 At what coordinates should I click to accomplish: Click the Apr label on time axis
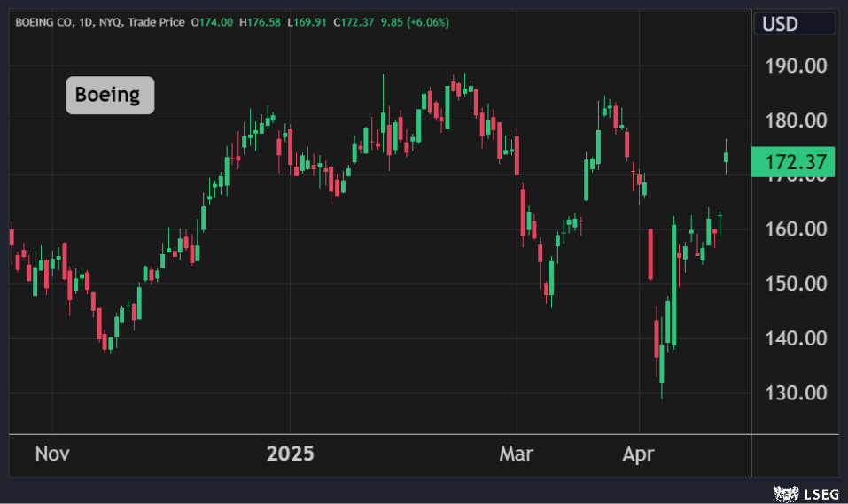click(x=638, y=454)
